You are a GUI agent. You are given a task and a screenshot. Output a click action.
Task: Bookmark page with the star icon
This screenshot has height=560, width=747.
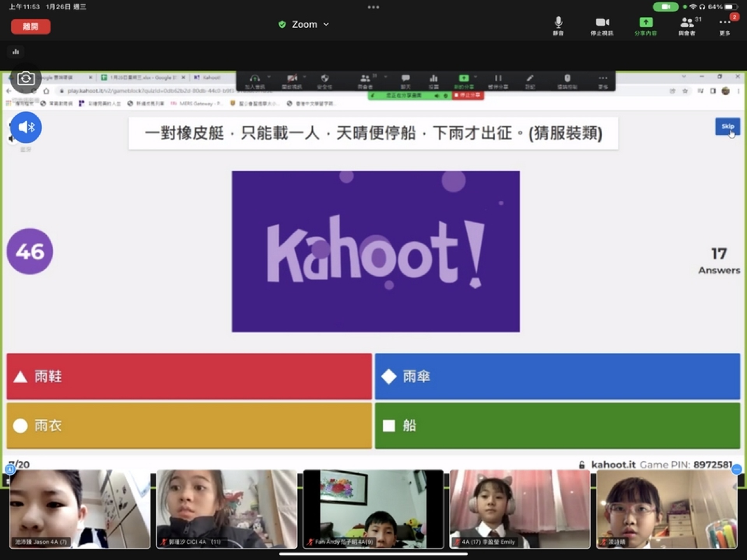685,91
